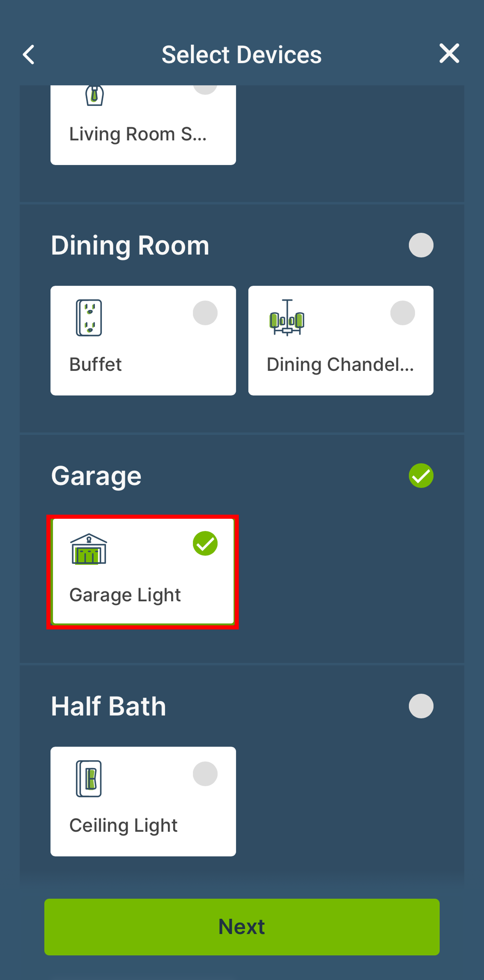Tap the Next button
484x980 pixels.
point(242,927)
